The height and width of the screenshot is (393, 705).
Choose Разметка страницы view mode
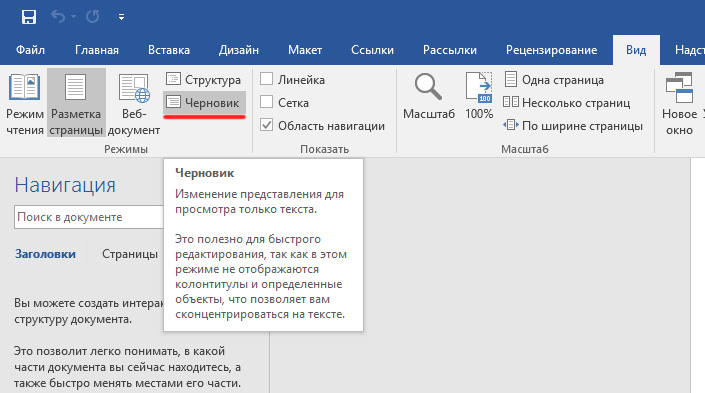click(76, 103)
